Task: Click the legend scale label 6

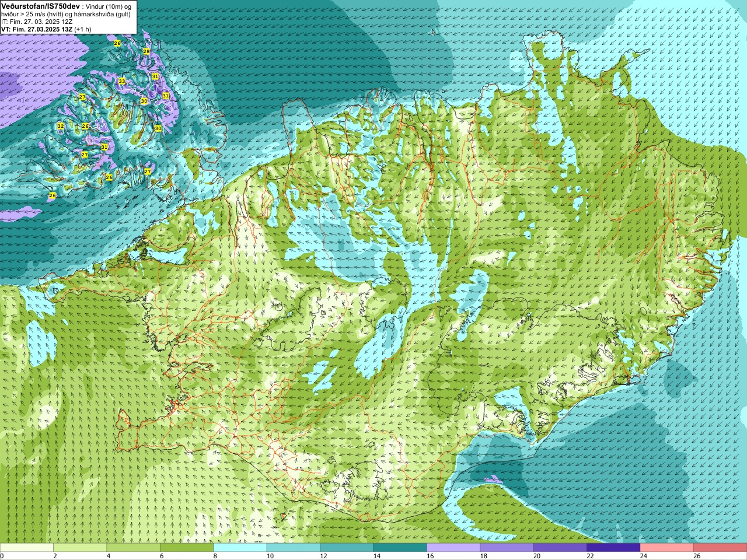Action: (x=162, y=556)
